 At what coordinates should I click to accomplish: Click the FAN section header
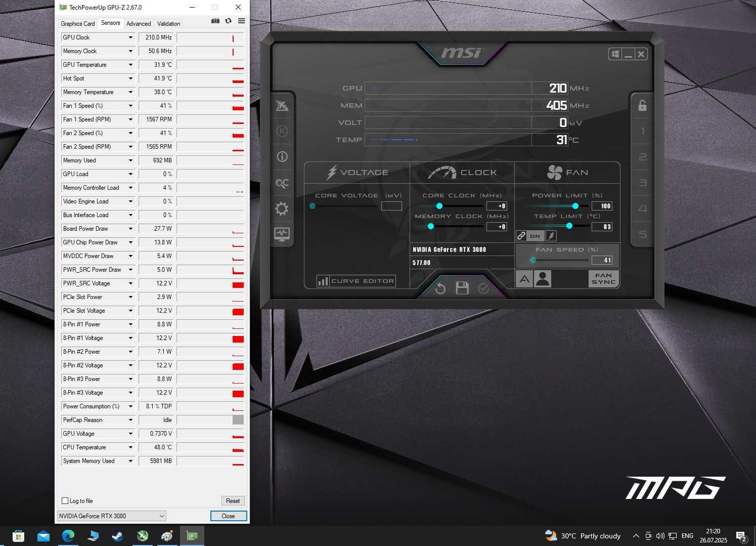click(567, 173)
